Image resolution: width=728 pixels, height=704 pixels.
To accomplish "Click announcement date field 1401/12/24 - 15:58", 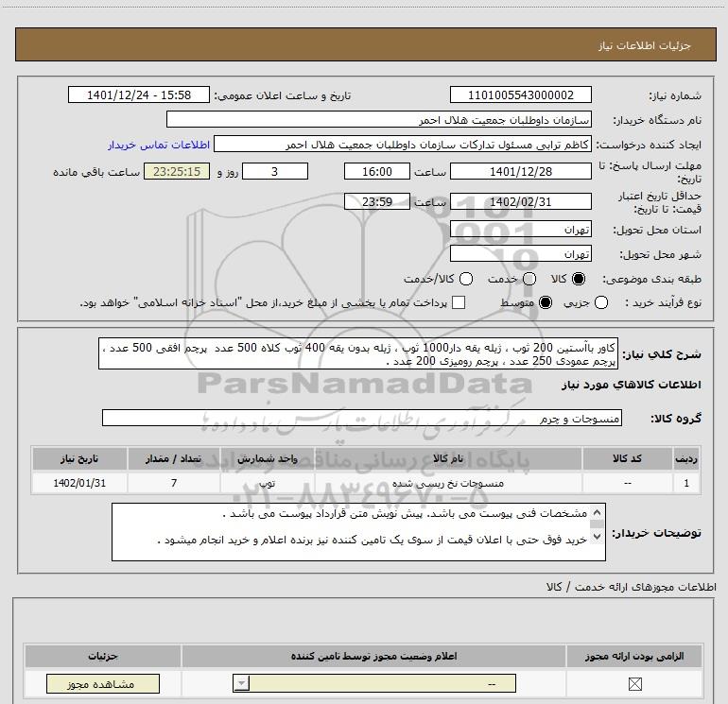I will 139,94.
